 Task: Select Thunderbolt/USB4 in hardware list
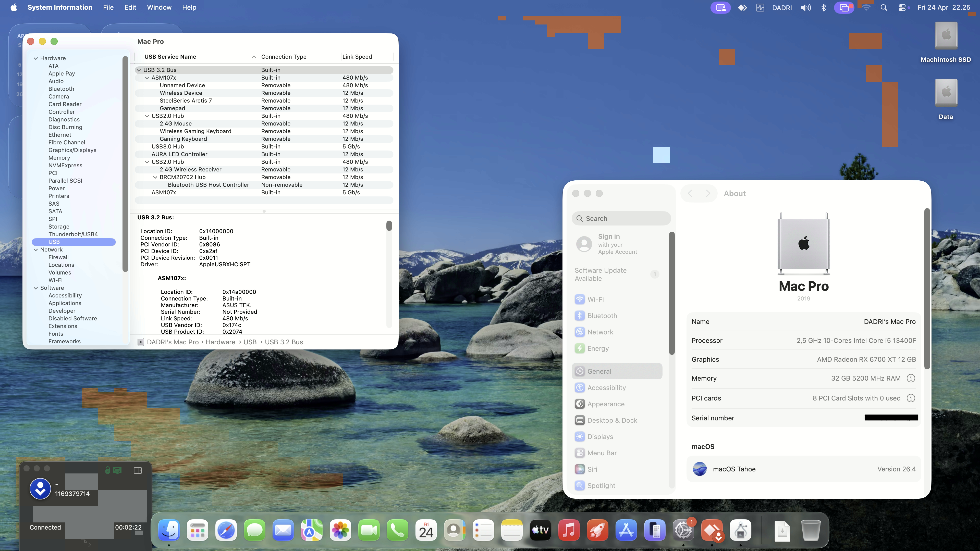73,234
